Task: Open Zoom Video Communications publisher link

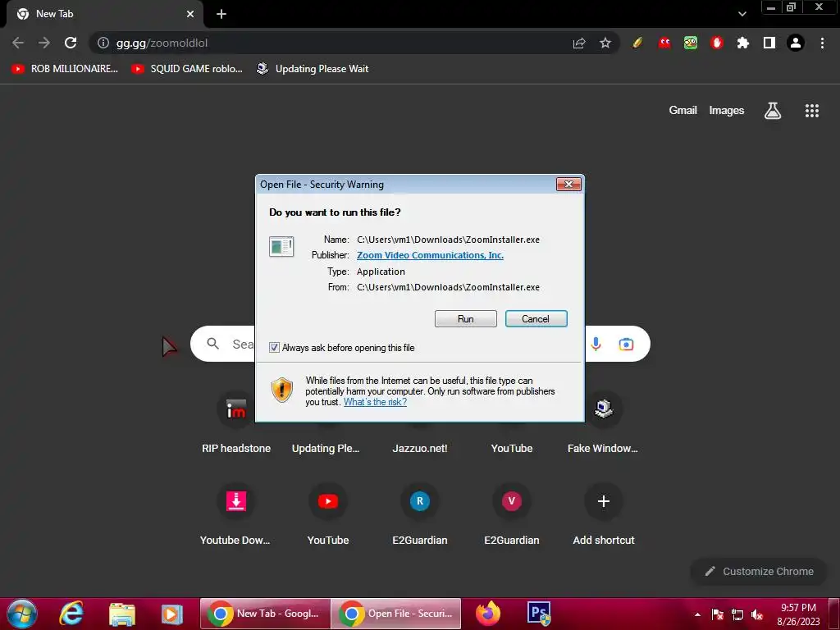Action: point(430,255)
